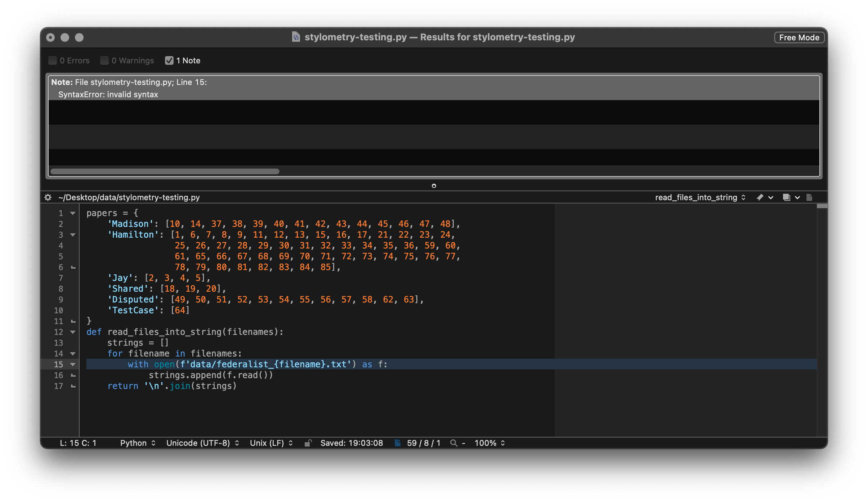868x502 pixels.
Task: Toggle the unlock padlock icon in status bar
Action: click(308, 443)
